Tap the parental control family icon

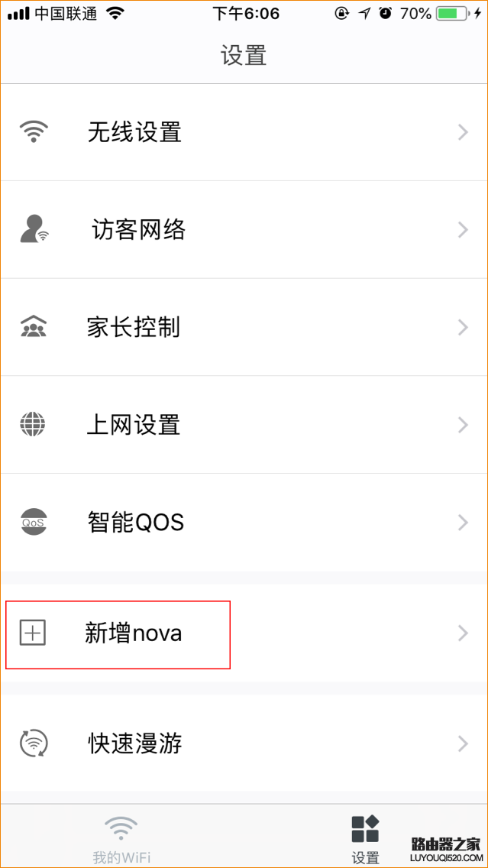tap(33, 327)
